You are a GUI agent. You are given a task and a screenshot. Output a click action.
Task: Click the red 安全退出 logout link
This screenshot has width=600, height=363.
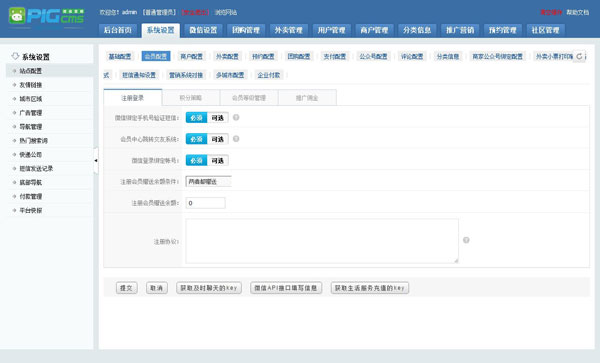[x=195, y=12]
